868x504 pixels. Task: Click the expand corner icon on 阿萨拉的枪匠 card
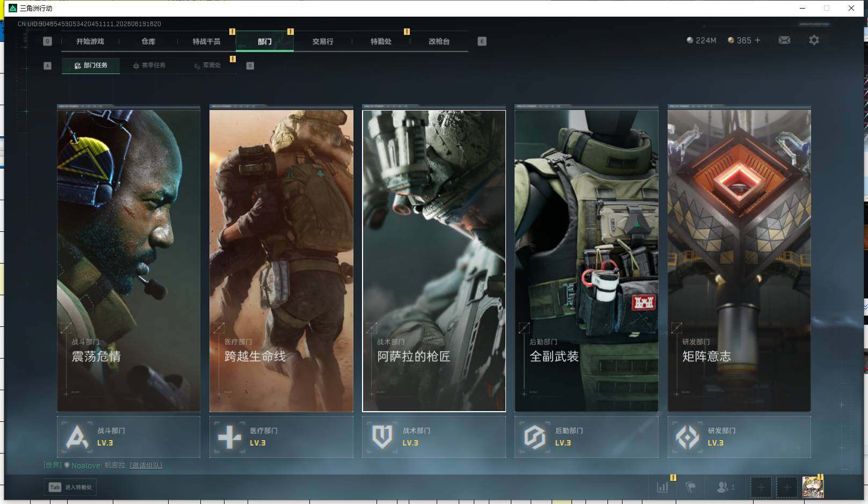(371, 327)
